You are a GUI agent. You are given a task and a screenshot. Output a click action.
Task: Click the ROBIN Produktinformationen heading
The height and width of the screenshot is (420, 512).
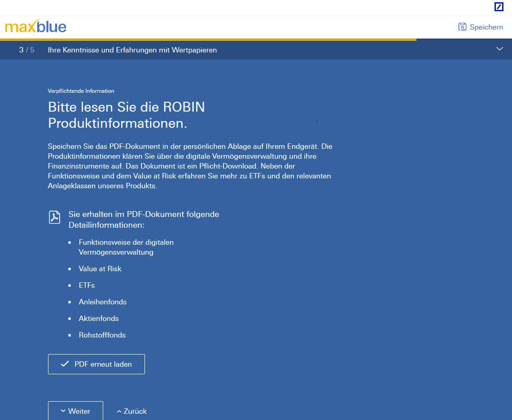(127, 115)
